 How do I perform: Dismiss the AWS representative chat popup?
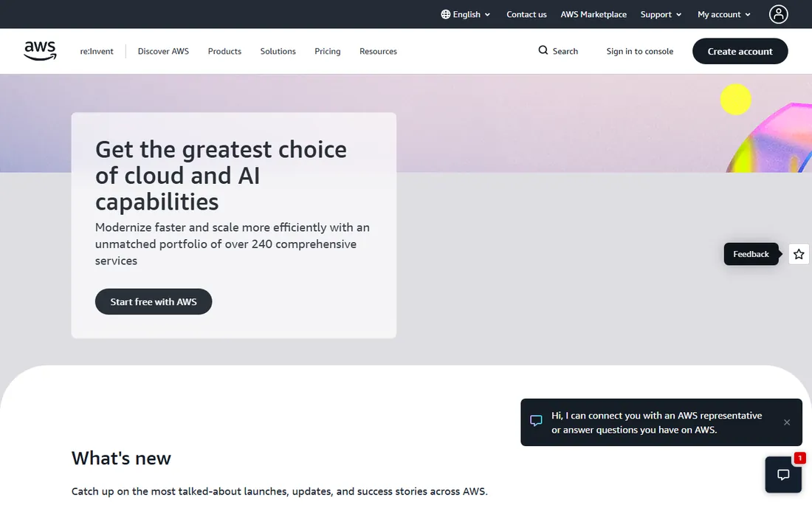787,422
